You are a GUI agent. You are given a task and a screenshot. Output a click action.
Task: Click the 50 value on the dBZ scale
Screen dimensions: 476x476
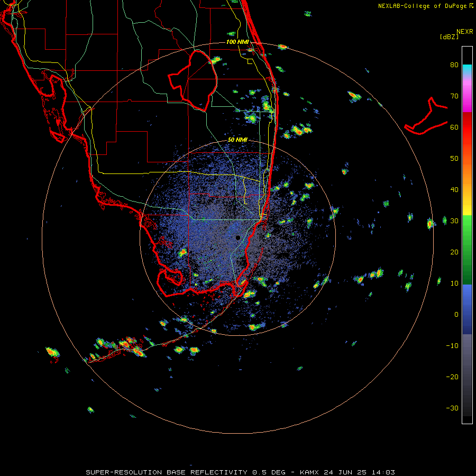click(x=454, y=159)
